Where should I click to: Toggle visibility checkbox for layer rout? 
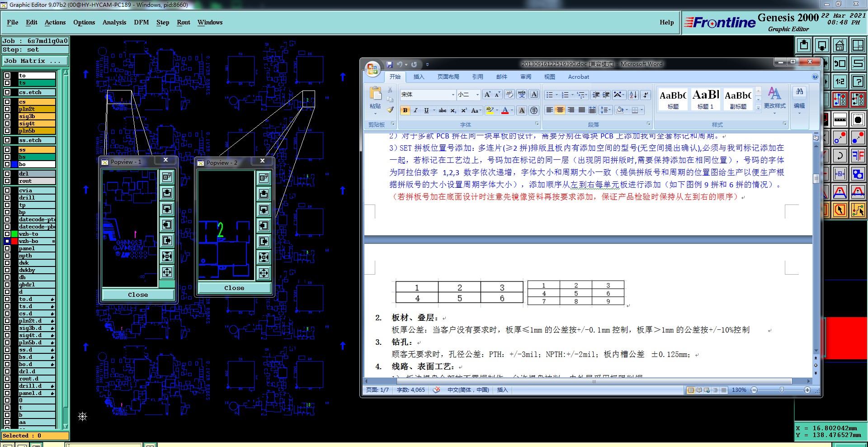pyautogui.click(x=7, y=181)
